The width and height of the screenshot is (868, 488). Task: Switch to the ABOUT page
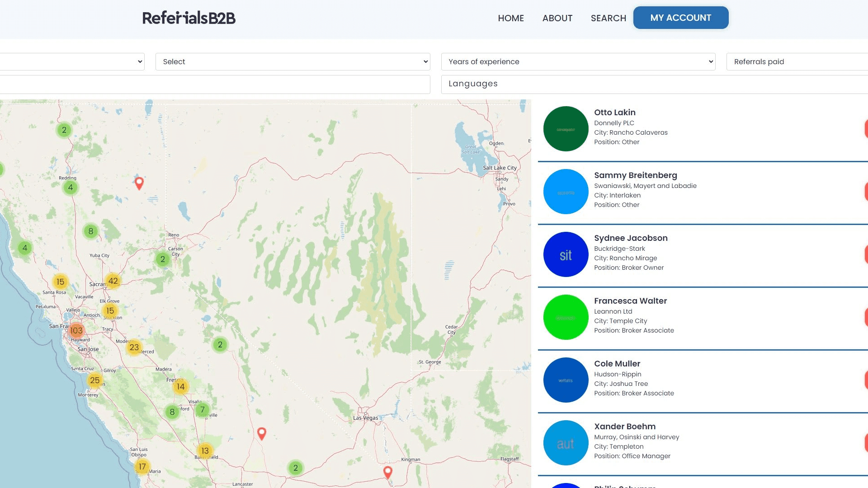pyautogui.click(x=557, y=18)
